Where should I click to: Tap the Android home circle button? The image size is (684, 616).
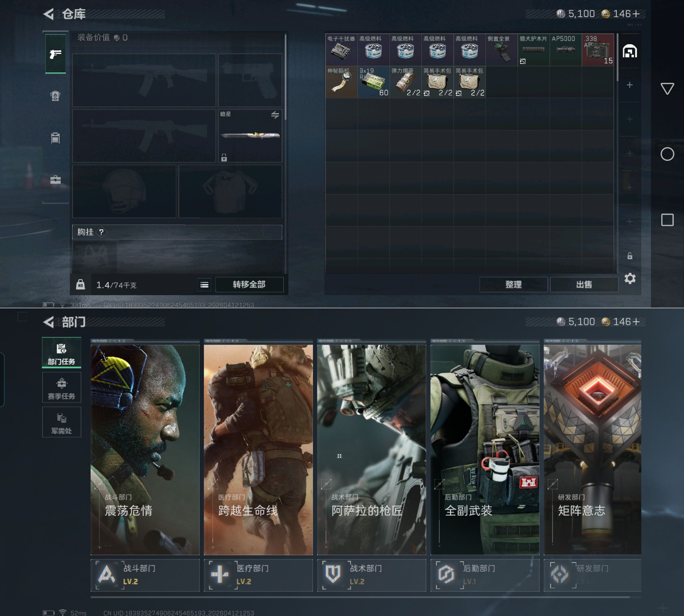pyautogui.click(x=667, y=154)
